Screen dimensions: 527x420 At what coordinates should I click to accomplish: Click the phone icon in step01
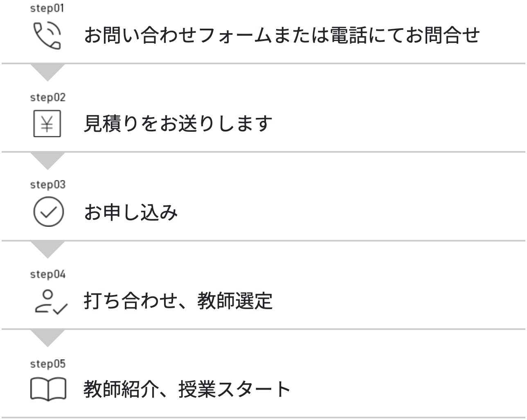point(47,36)
